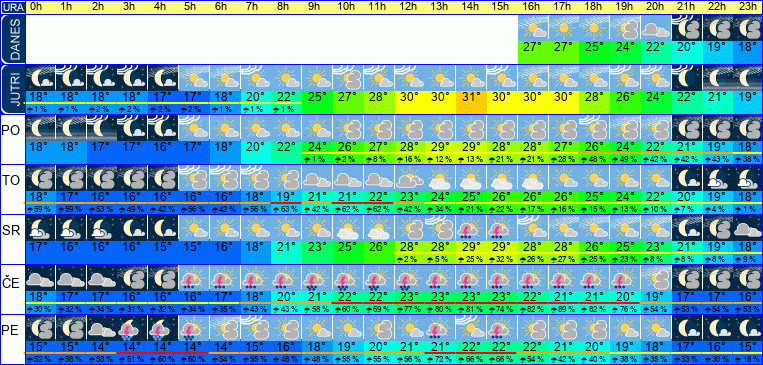Open the ČE day row label
Screen dimensions: 763x365
pos(11,283)
